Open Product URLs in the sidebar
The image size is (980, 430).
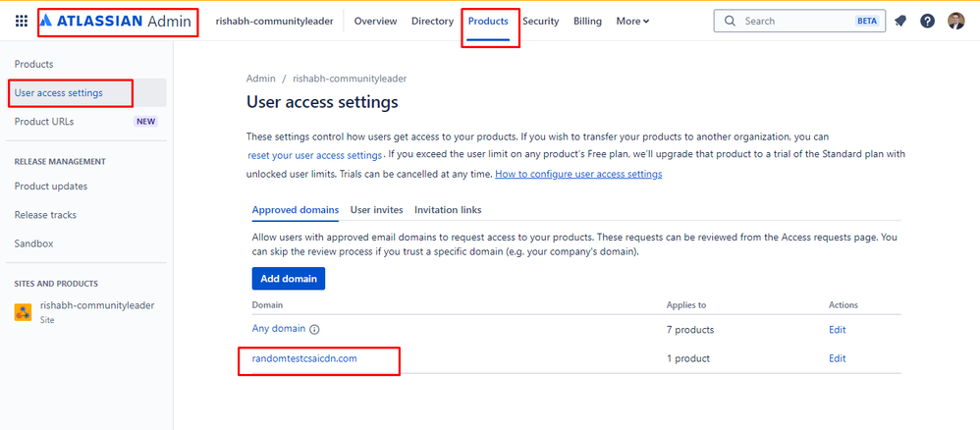click(x=44, y=122)
